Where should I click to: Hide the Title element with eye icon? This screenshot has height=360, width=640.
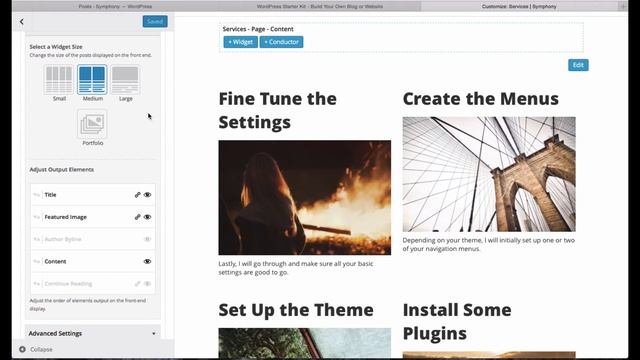147,195
